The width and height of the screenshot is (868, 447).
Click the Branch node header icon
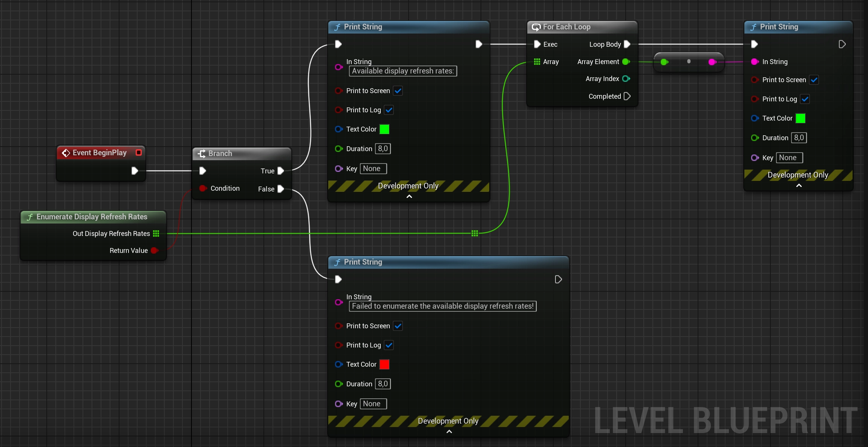(202, 153)
